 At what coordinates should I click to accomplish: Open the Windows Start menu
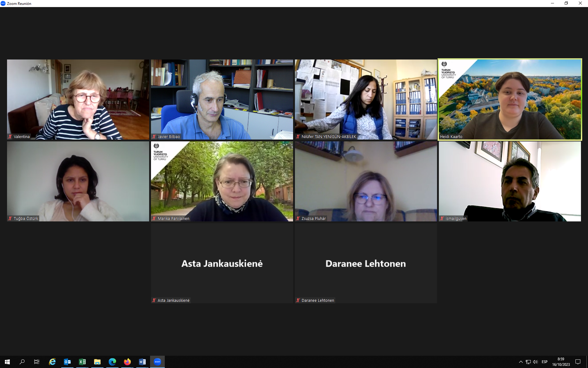pyautogui.click(x=7, y=362)
